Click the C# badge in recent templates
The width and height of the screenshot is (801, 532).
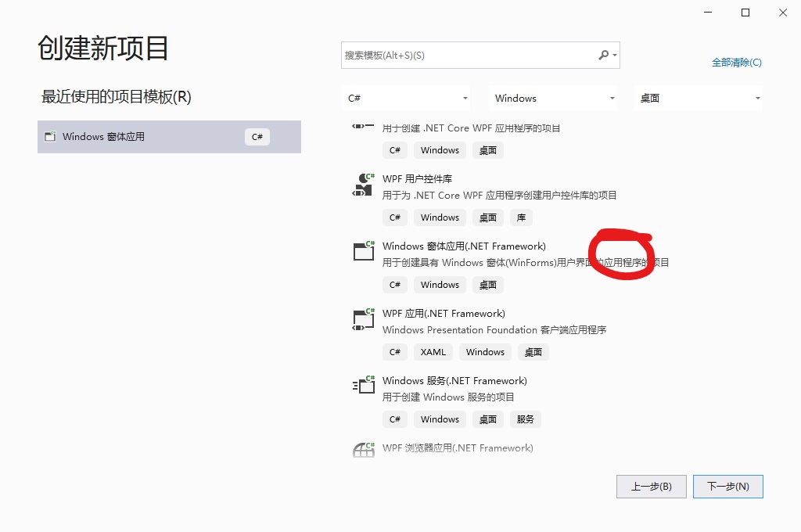point(257,137)
